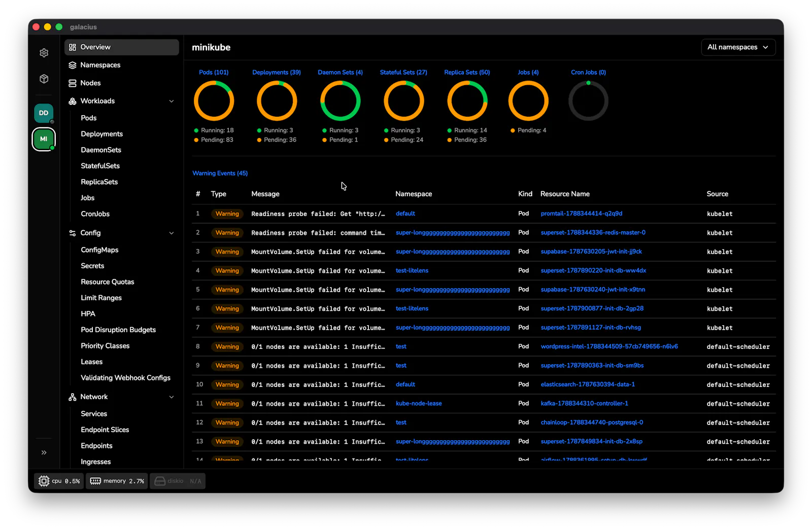The width and height of the screenshot is (812, 530).
Task: Collapse the Workloads section chevron
Action: (172, 101)
